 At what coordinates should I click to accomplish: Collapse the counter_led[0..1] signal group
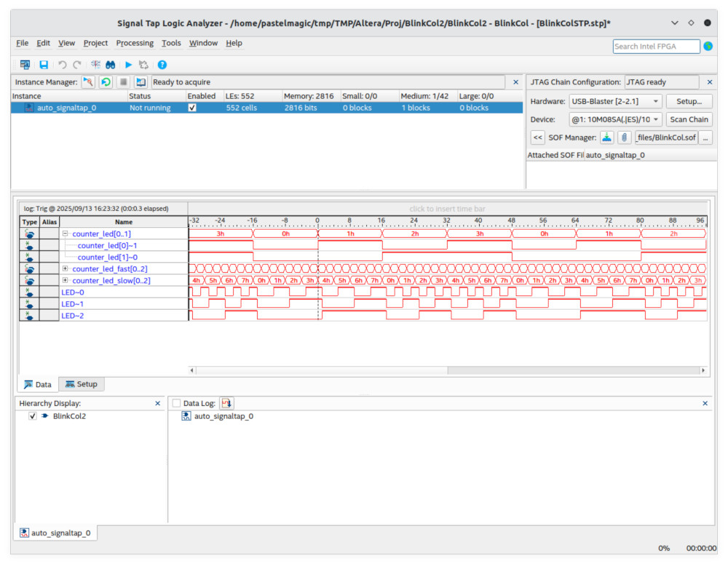[x=66, y=234]
